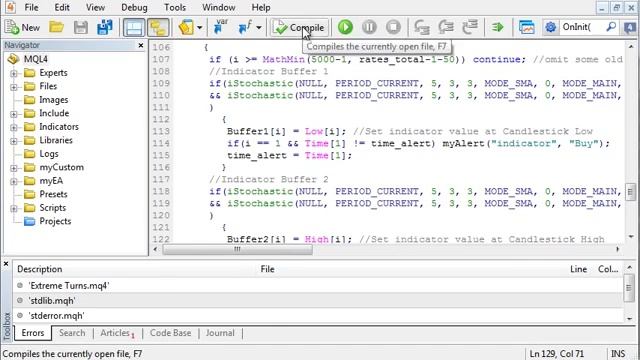Select the 'Extreme Turns.mq4' row

[x=318, y=286]
